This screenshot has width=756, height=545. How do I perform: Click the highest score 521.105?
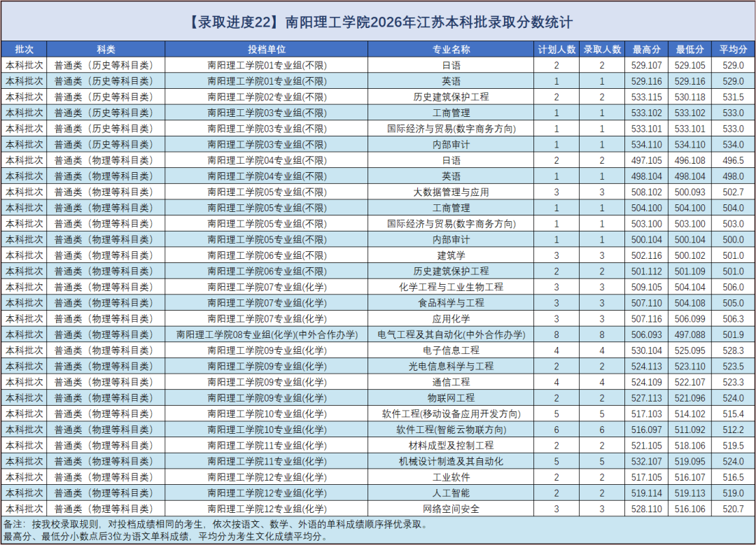point(647,446)
